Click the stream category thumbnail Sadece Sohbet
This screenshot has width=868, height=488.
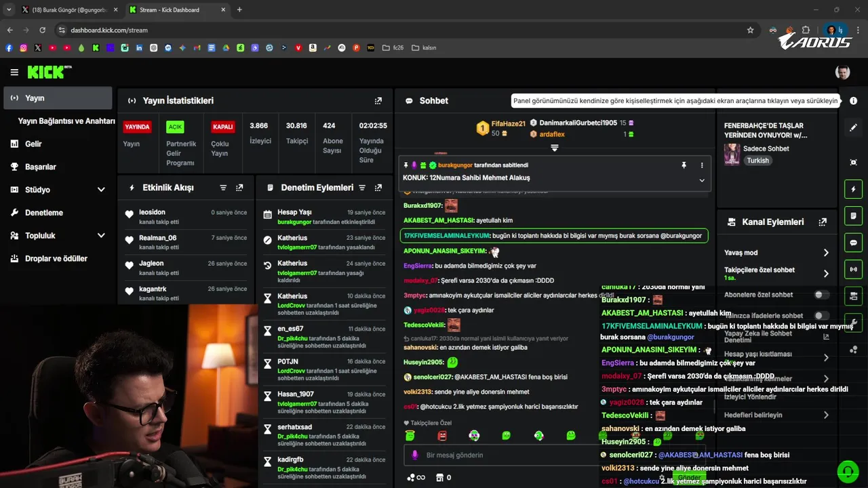click(x=732, y=154)
